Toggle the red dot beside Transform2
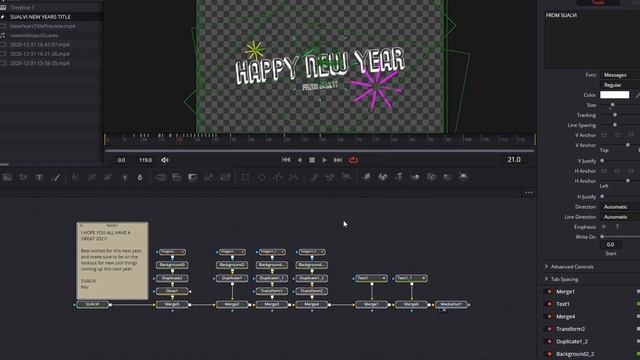The image size is (640, 360). point(549,329)
